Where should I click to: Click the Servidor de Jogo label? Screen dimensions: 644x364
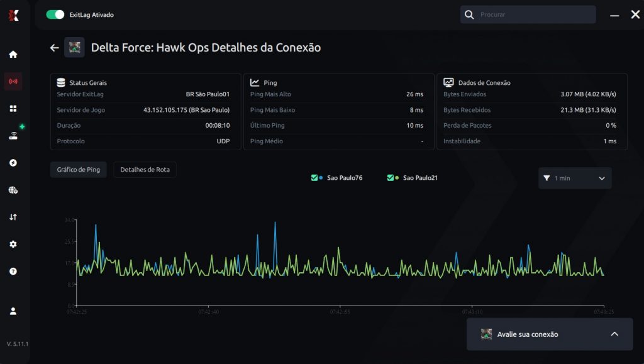click(x=81, y=110)
